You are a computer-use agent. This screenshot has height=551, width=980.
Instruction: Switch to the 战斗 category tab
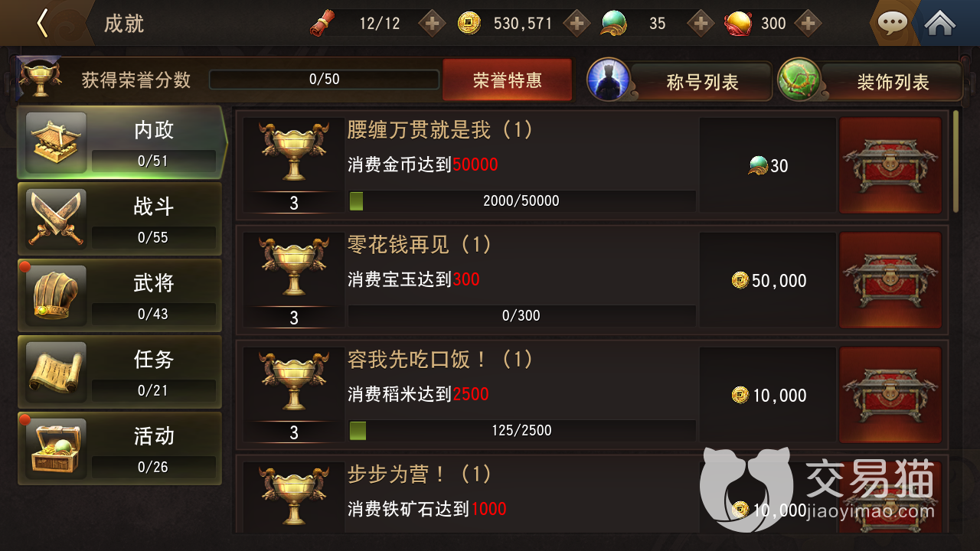point(119,219)
